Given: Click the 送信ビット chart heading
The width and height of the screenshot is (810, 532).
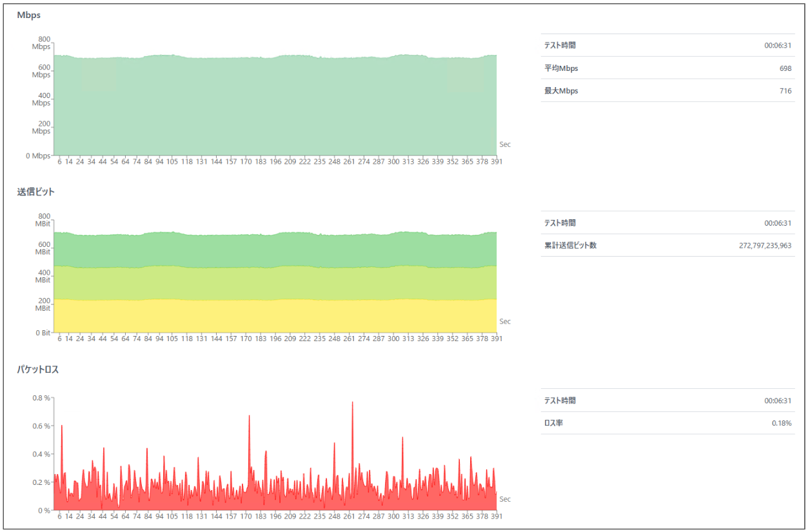Looking at the screenshot, I should click(x=36, y=192).
